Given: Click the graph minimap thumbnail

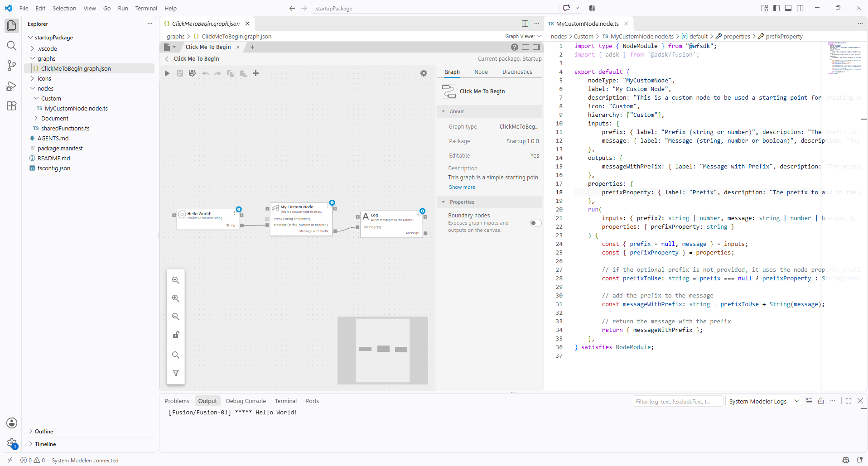Looking at the screenshot, I should (x=383, y=351).
